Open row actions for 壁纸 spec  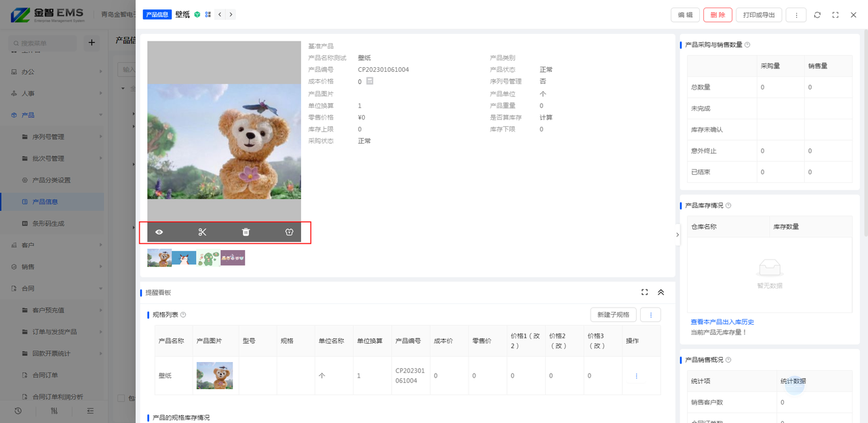tap(636, 376)
